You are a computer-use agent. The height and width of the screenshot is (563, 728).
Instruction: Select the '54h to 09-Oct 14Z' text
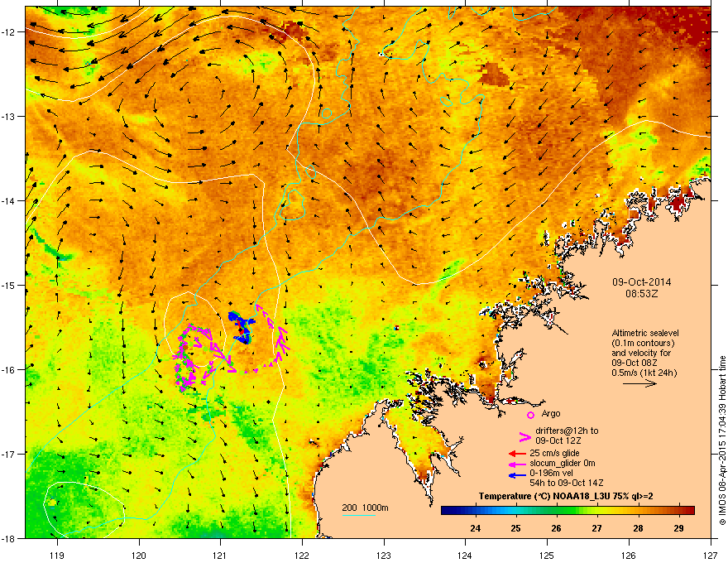[x=567, y=483]
